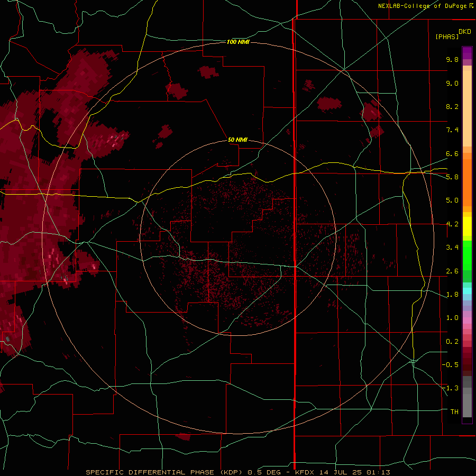Pick the purple top segment of color scale

[467, 53]
